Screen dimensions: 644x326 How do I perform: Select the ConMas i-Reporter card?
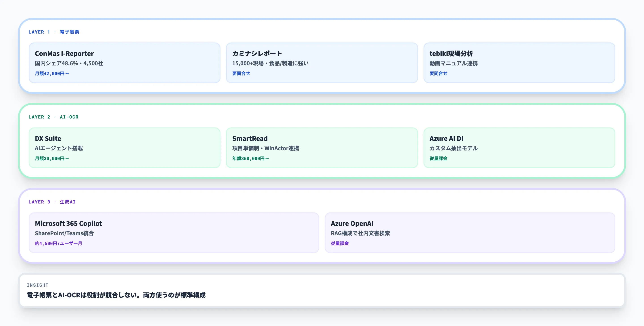pos(124,63)
